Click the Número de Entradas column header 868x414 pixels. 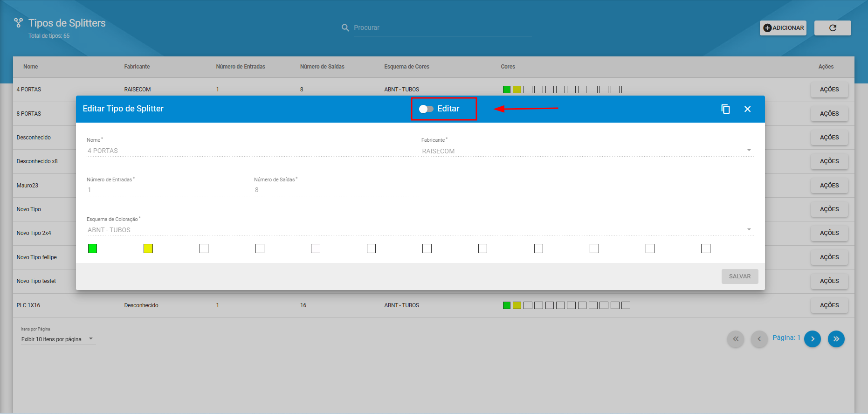(241, 67)
